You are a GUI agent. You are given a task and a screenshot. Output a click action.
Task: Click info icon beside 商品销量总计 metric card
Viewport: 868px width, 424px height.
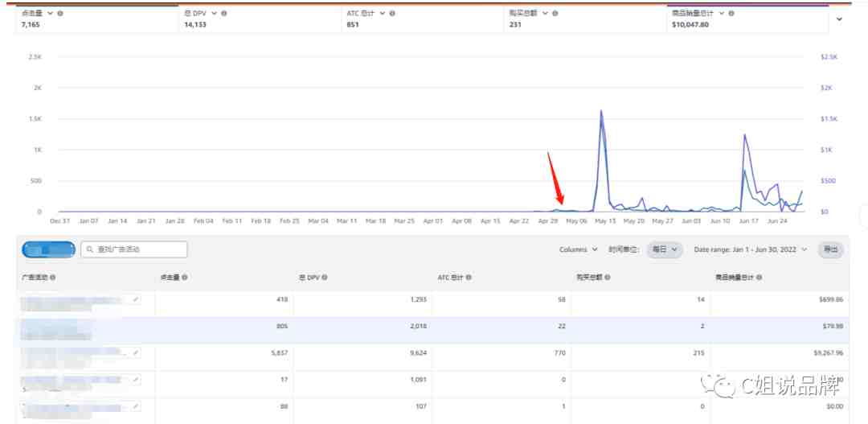tap(732, 14)
